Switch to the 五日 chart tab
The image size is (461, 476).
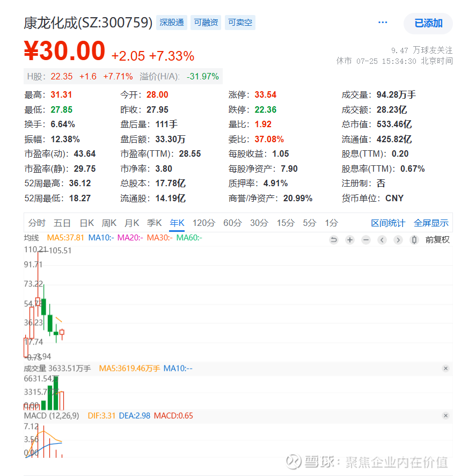62,223
